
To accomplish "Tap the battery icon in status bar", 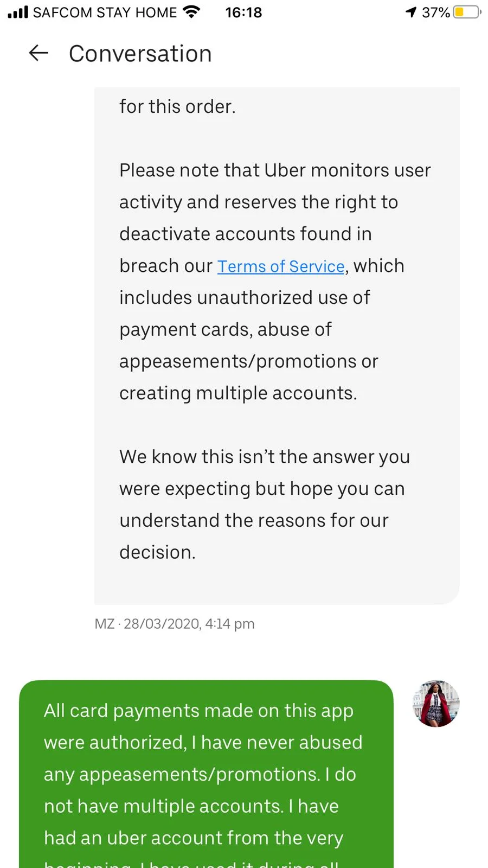I will (467, 12).
